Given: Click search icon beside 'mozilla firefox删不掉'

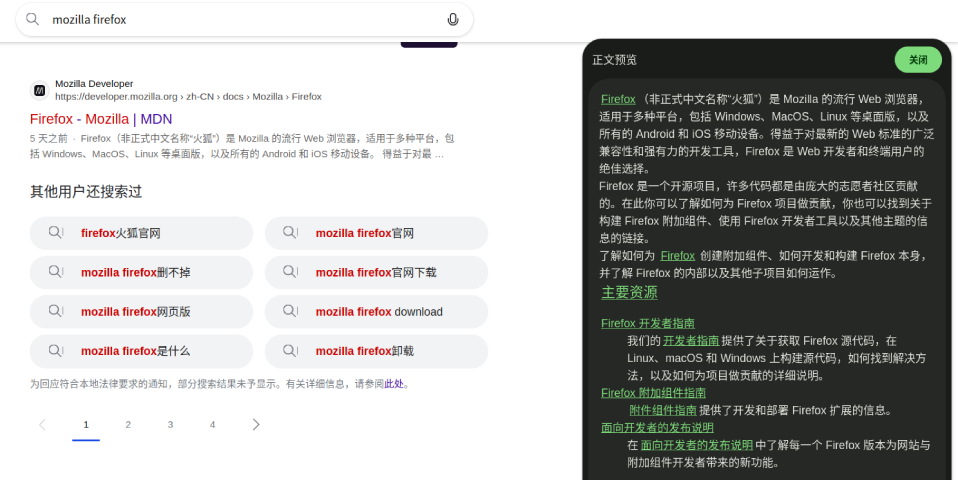Looking at the screenshot, I should coord(56,272).
